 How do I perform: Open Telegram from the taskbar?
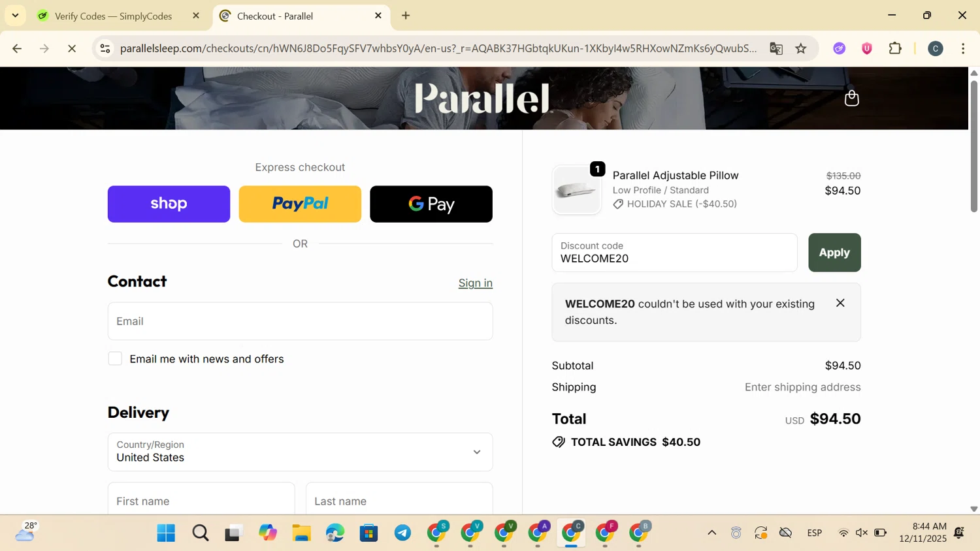click(x=403, y=533)
